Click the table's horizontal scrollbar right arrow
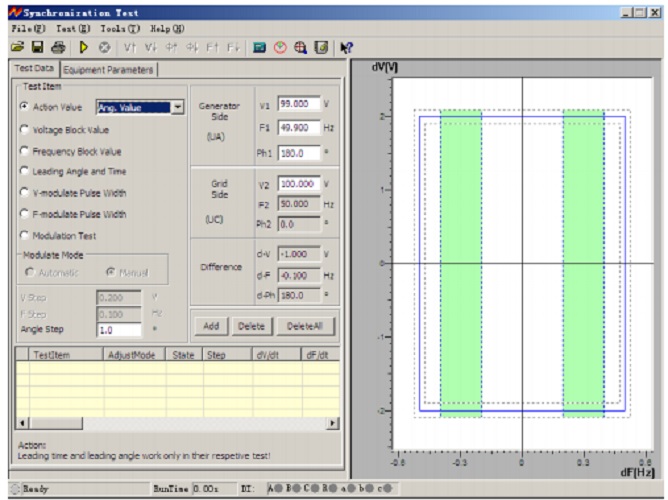The image size is (668, 500). (333, 424)
